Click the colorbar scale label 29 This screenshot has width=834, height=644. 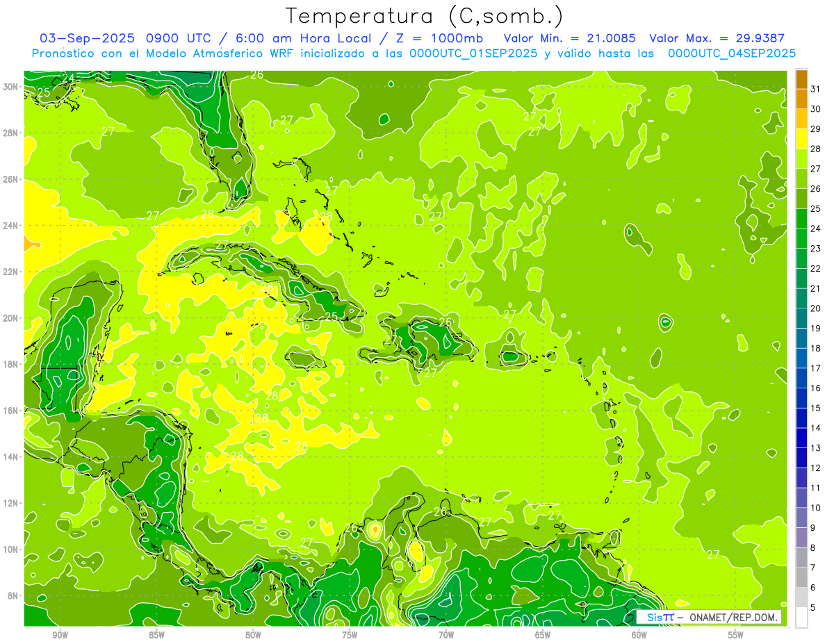(x=816, y=129)
